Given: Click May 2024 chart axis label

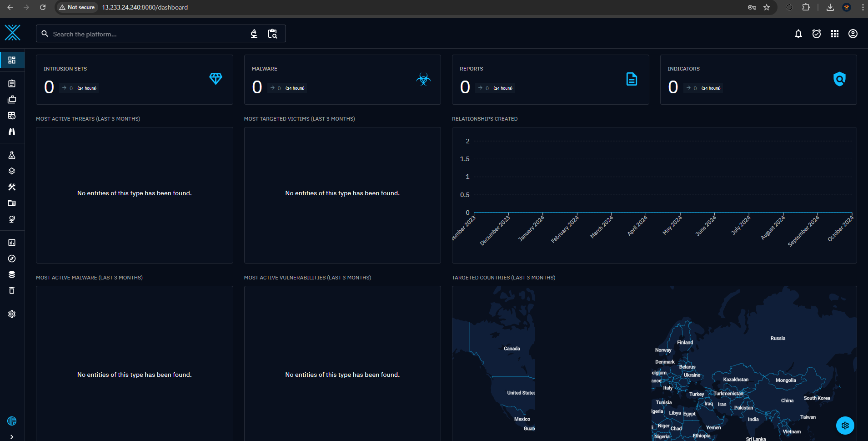Looking at the screenshot, I should pos(672,225).
